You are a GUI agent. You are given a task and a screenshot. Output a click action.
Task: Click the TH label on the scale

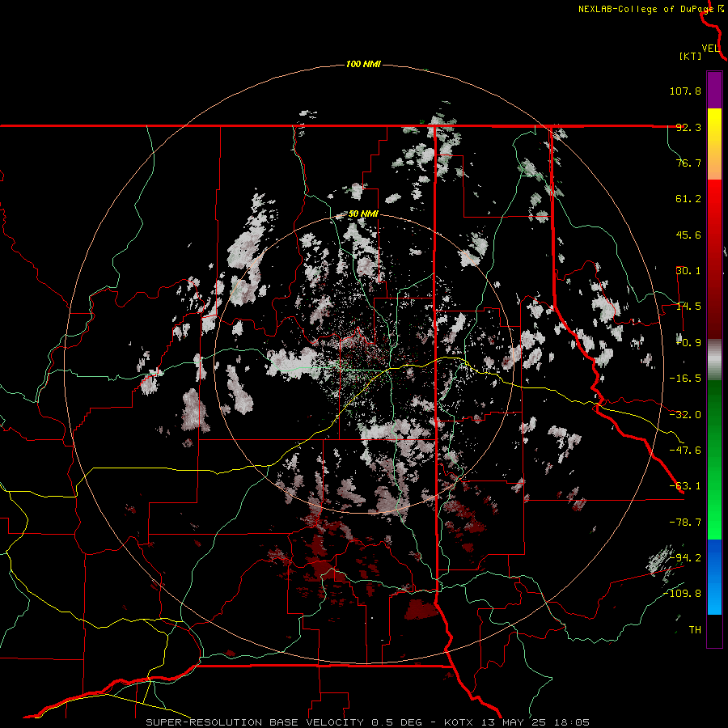click(695, 630)
